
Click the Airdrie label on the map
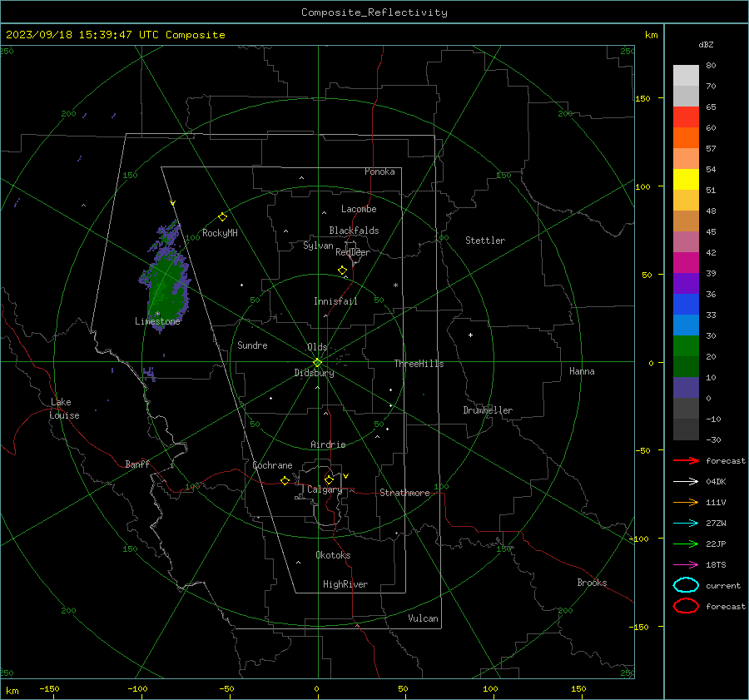click(x=328, y=444)
